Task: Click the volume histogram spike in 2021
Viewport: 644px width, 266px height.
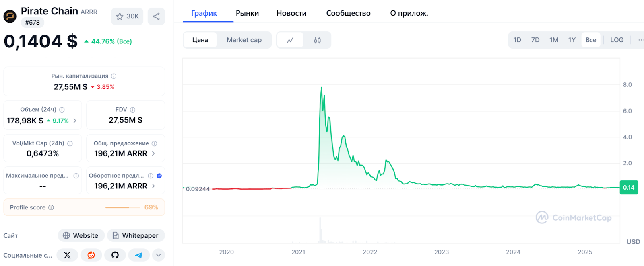Action: pos(320,230)
